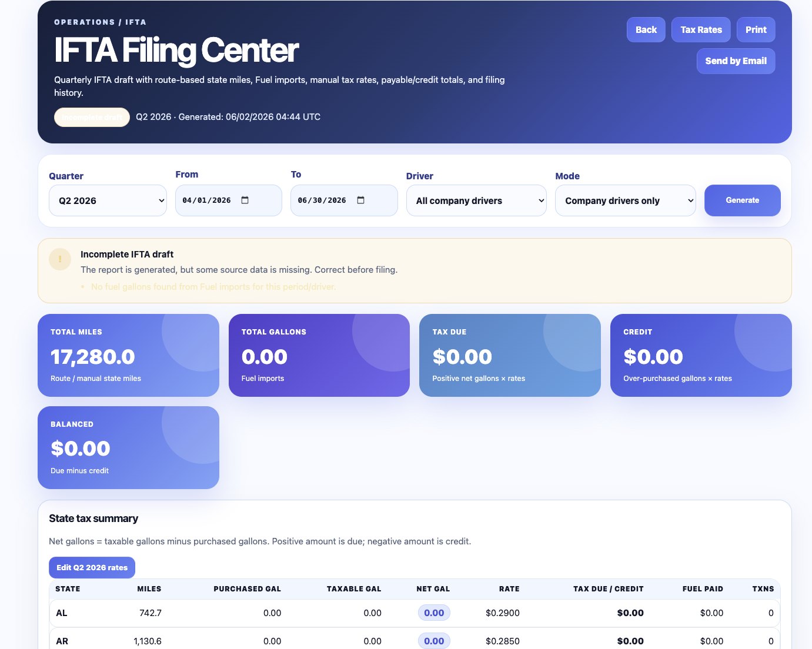Click the TAX DUE / CREDIT column header

tap(608, 588)
